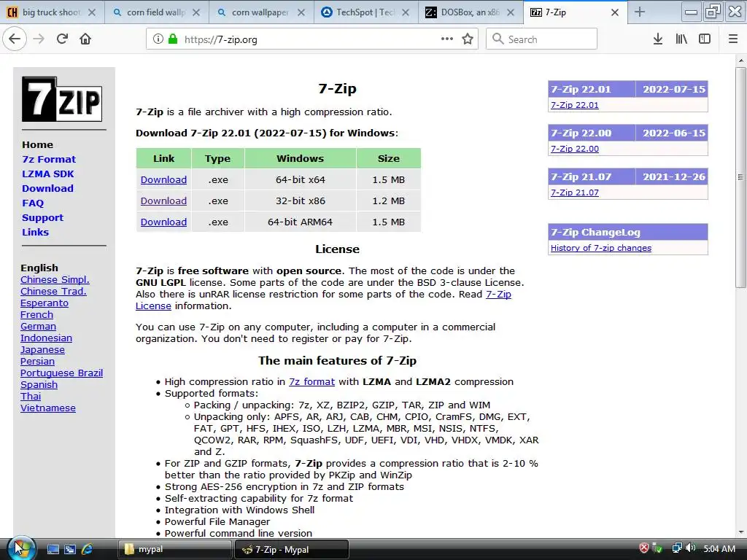The width and height of the screenshot is (747, 560).
Task: Open the browser home page icon
Action: 85,39
